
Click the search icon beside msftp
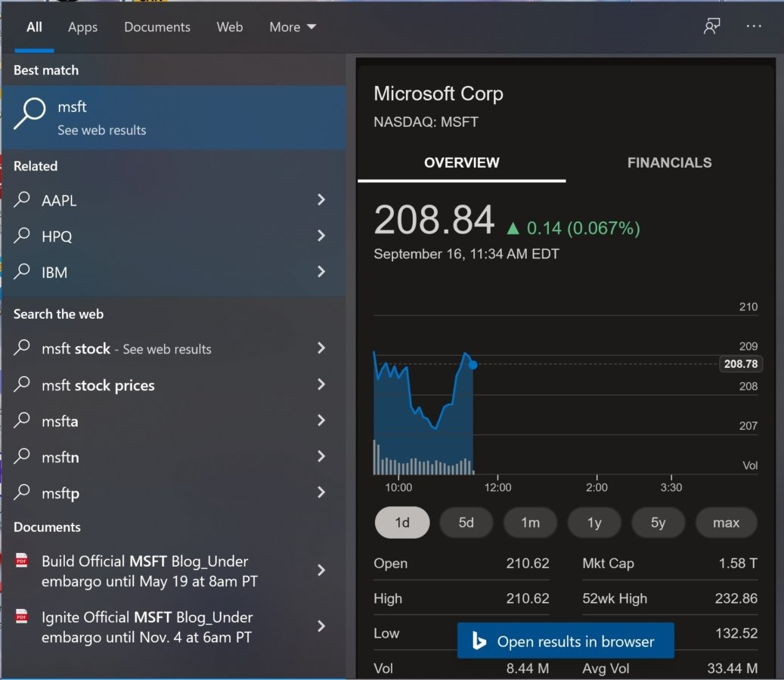click(x=22, y=492)
